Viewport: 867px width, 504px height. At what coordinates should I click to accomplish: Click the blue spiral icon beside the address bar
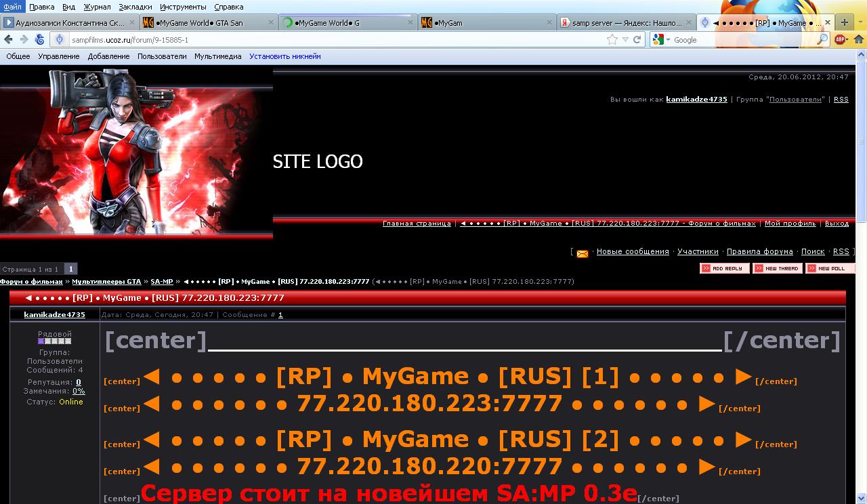click(x=40, y=39)
